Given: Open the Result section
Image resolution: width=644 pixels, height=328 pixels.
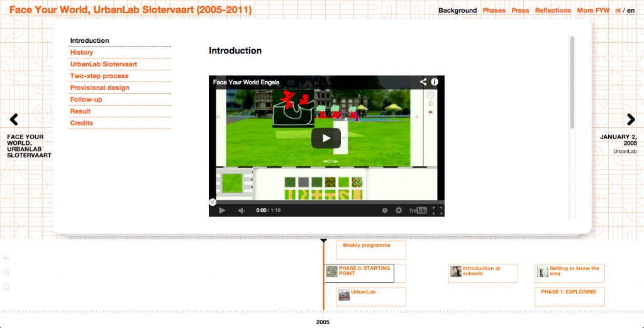Looking at the screenshot, I should coord(119,111).
